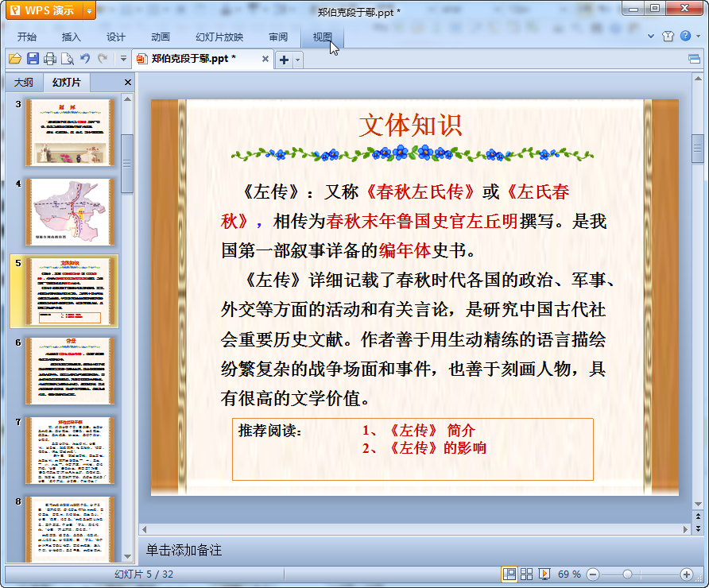Close the 郑伯克段于鄢.ppt document tab

tap(265, 59)
